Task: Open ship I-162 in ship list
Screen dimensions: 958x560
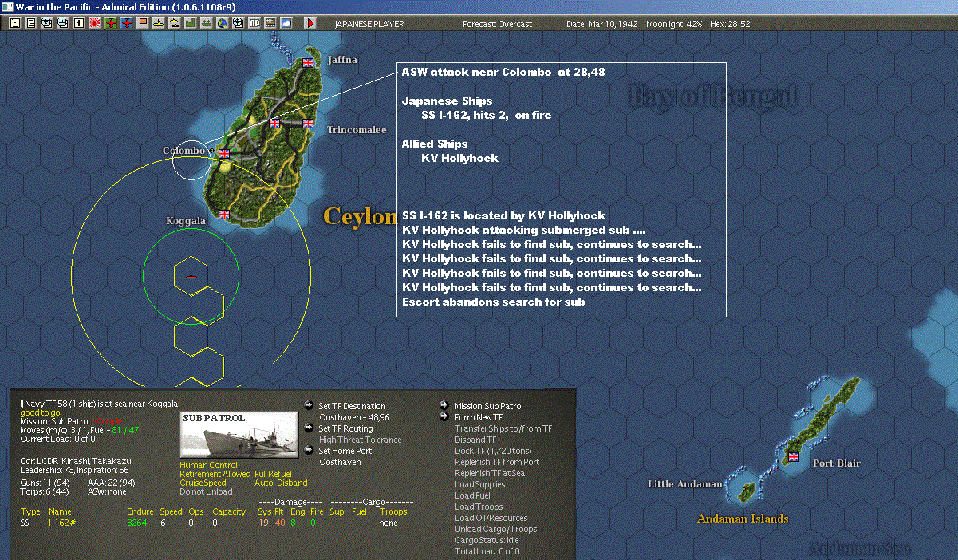Action: 61,523
